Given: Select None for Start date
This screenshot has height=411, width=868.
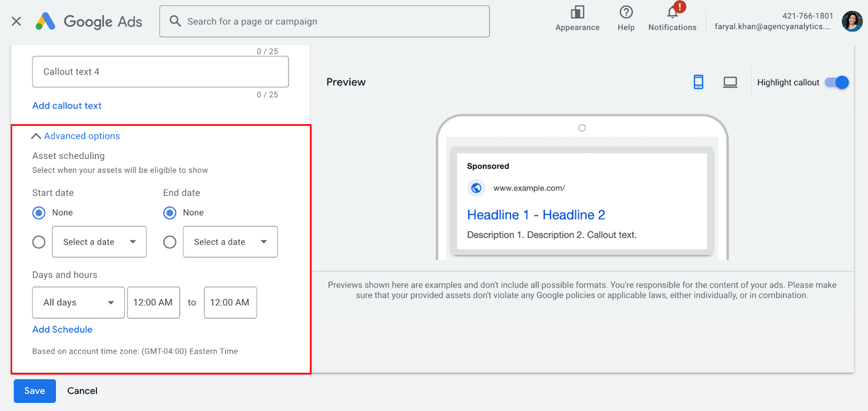Looking at the screenshot, I should tap(39, 213).
